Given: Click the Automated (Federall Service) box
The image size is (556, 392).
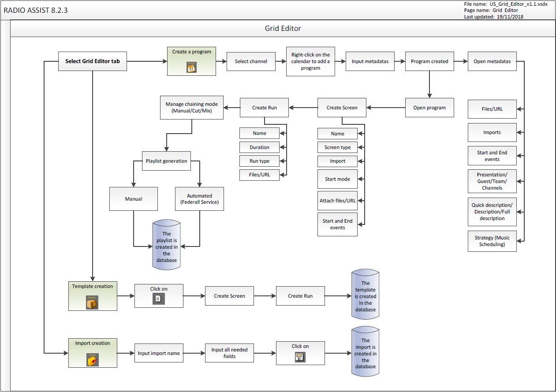Looking at the screenshot, I should click(x=199, y=199).
